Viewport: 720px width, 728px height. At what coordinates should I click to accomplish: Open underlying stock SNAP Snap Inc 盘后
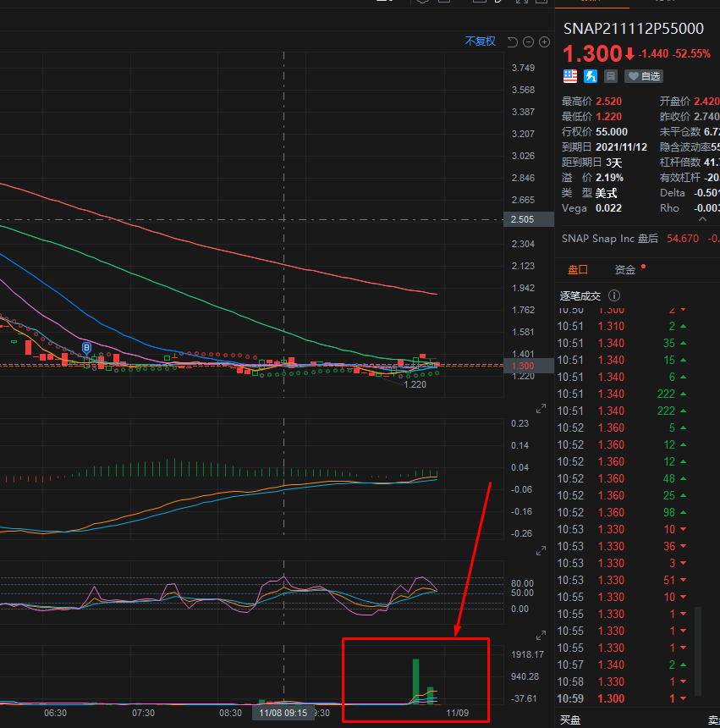640,239
